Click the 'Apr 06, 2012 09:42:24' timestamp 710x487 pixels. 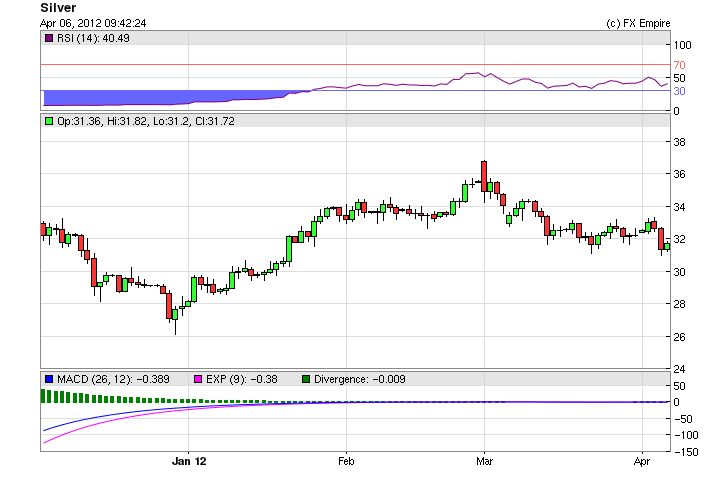pyautogui.click(x=93, y=23)
